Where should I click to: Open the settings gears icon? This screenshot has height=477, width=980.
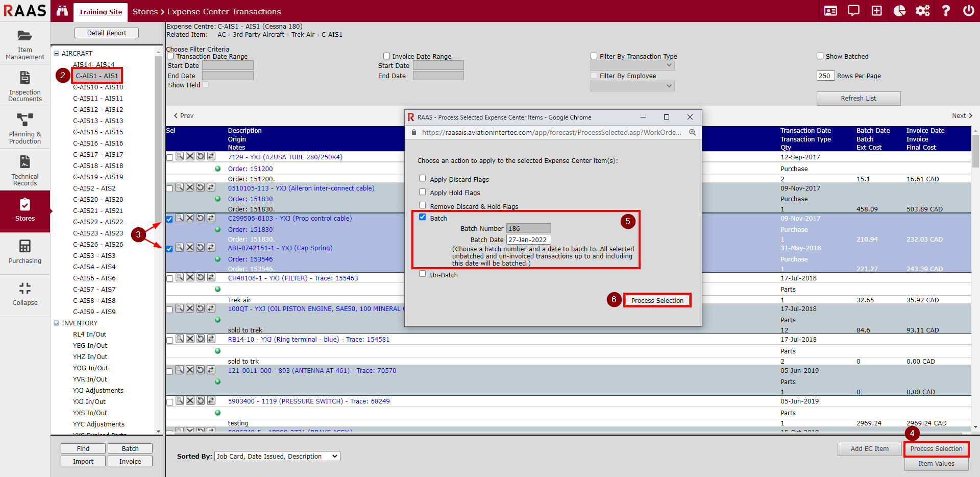[x=922, y=11]
